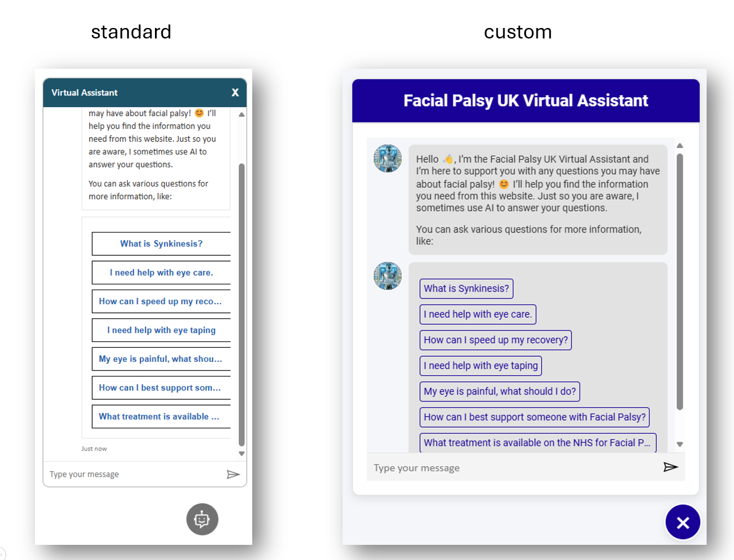The image size is (734, 560).
Task: Click "What treatment is available ..." in standard chat
Action: [161, 416]
